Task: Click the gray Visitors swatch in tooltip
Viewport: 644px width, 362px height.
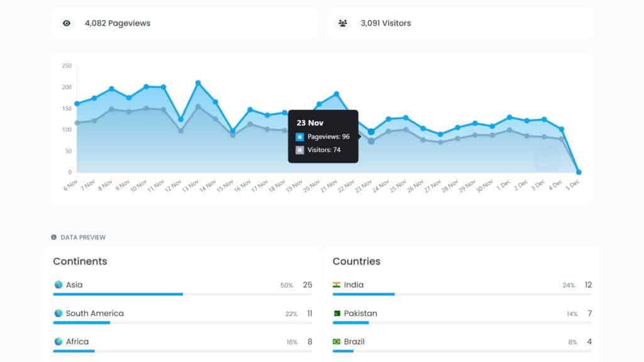Action: (300, 150)
